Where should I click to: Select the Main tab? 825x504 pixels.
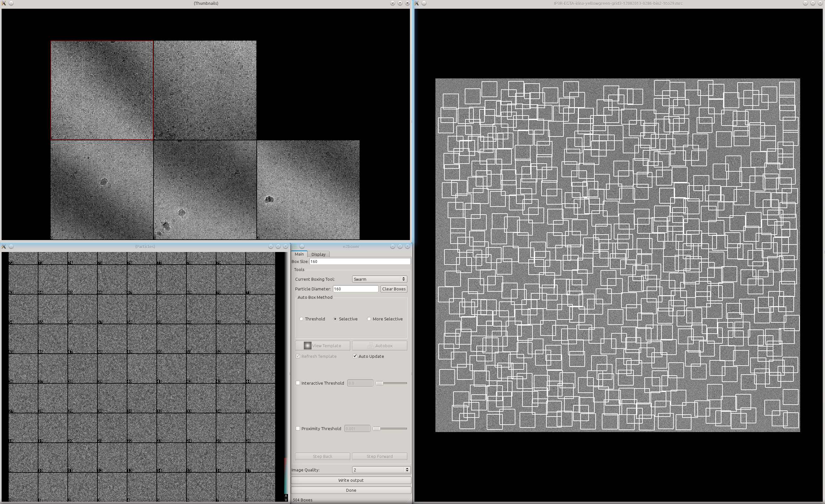pos(299,254)
